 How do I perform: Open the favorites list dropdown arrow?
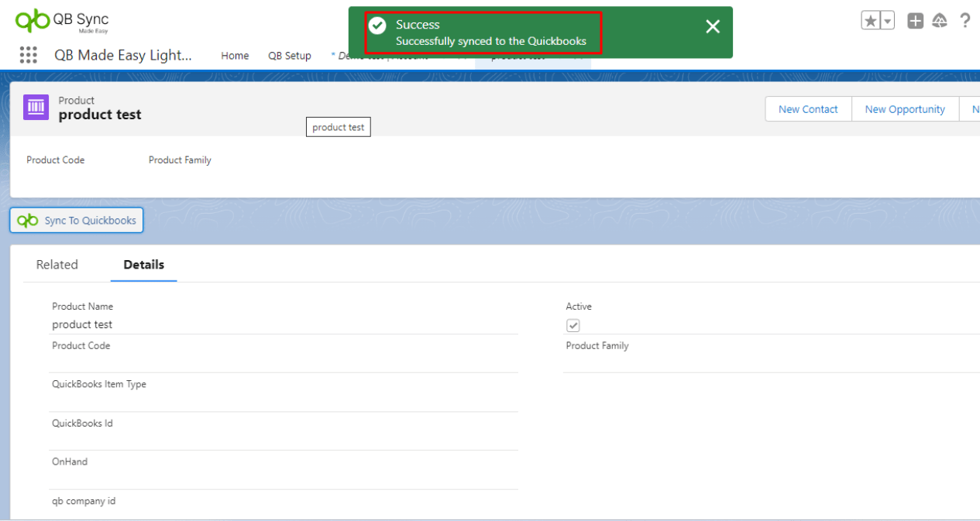click(x=888, y=21)
